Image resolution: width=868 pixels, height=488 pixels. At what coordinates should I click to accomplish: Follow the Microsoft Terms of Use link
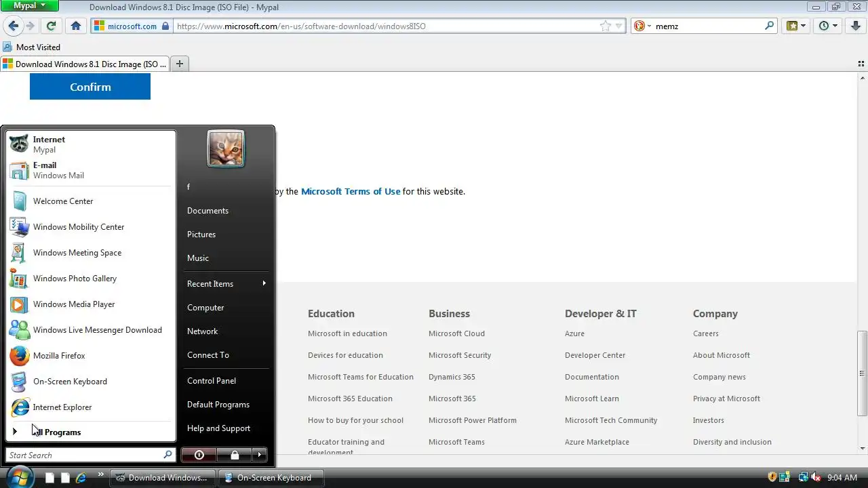pyautogui.click(x=351, y=191)
